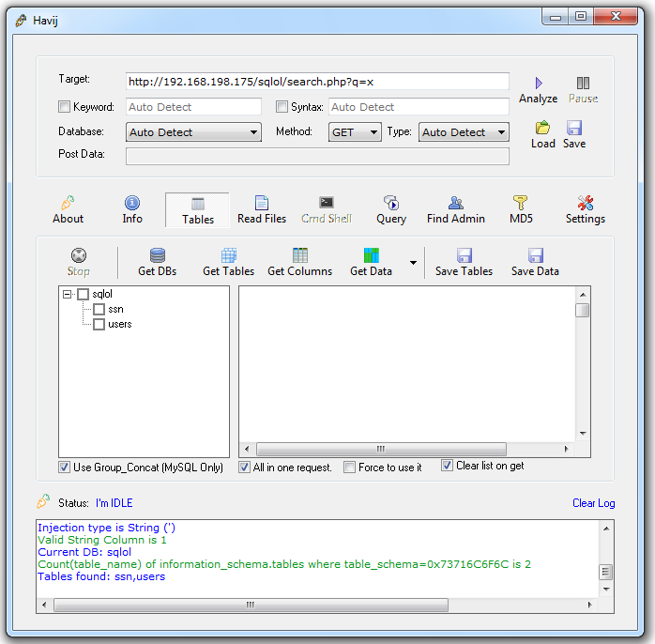The height and width of the screenshot is (644, 655).
Task: Open the Cmd Shell tab
Action: [x=327, y=210]
